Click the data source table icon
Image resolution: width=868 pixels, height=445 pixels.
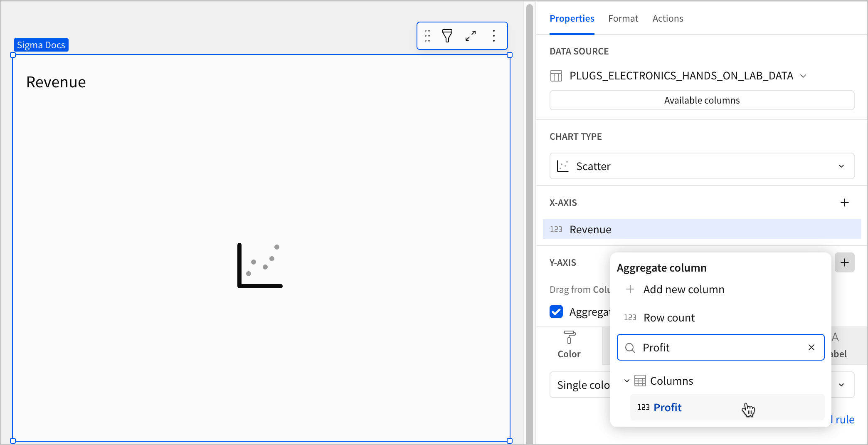click(556, 75)
